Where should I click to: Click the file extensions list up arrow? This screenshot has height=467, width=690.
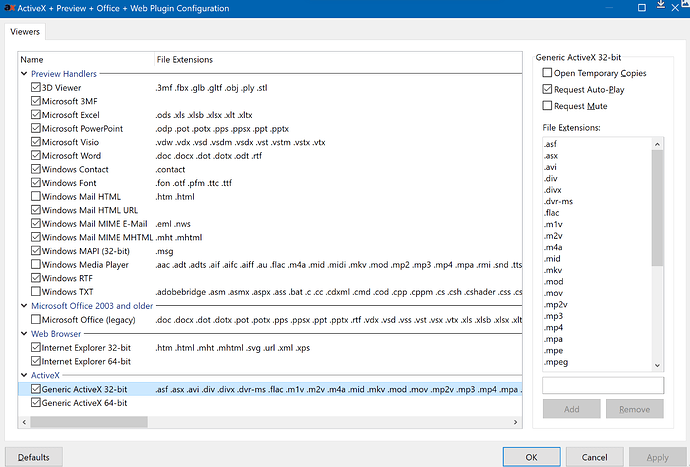coord(657,144)
